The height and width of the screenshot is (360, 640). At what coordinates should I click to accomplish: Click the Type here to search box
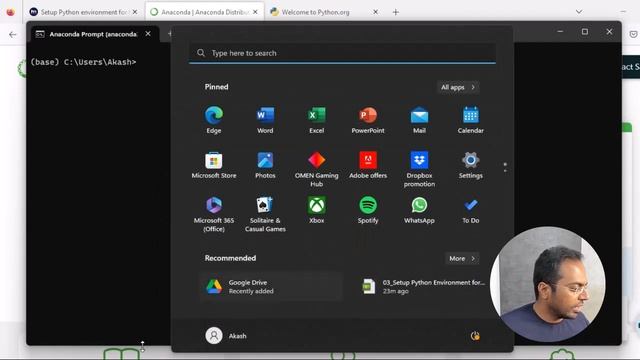[342, 53]
